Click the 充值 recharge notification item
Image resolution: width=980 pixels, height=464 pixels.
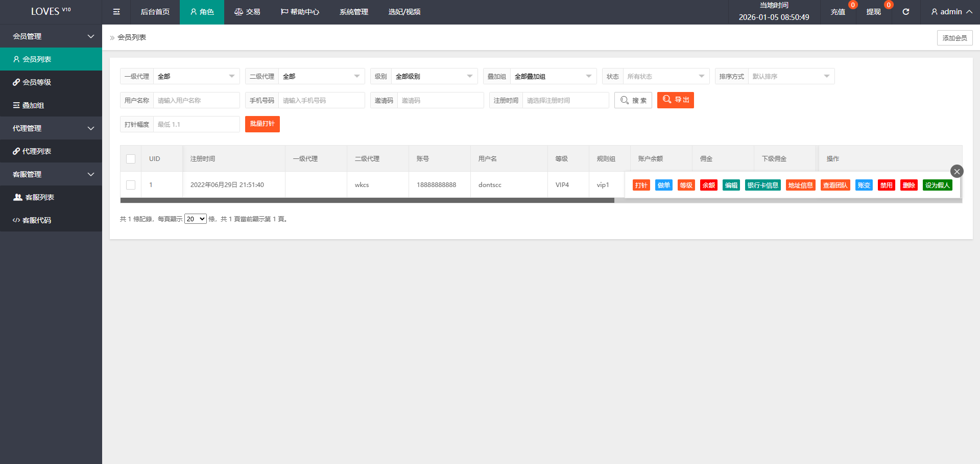coord(838,12)
